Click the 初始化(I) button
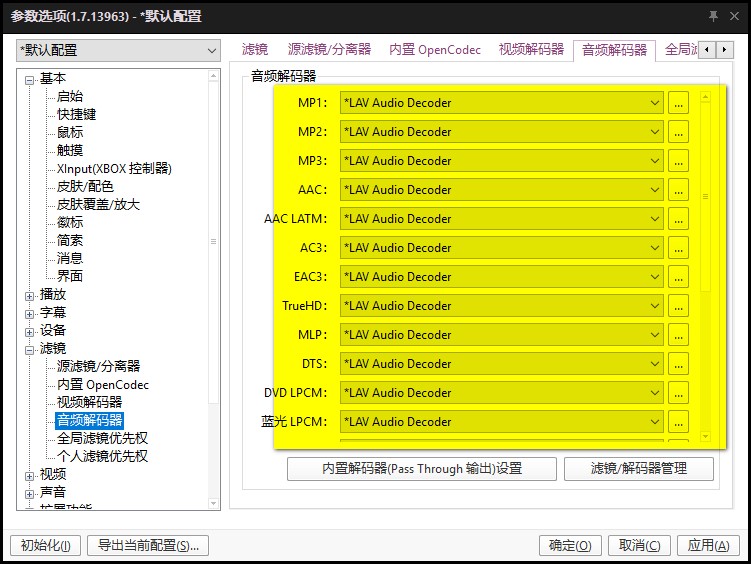Screen dimensions: 751x564 coord(46,545)
